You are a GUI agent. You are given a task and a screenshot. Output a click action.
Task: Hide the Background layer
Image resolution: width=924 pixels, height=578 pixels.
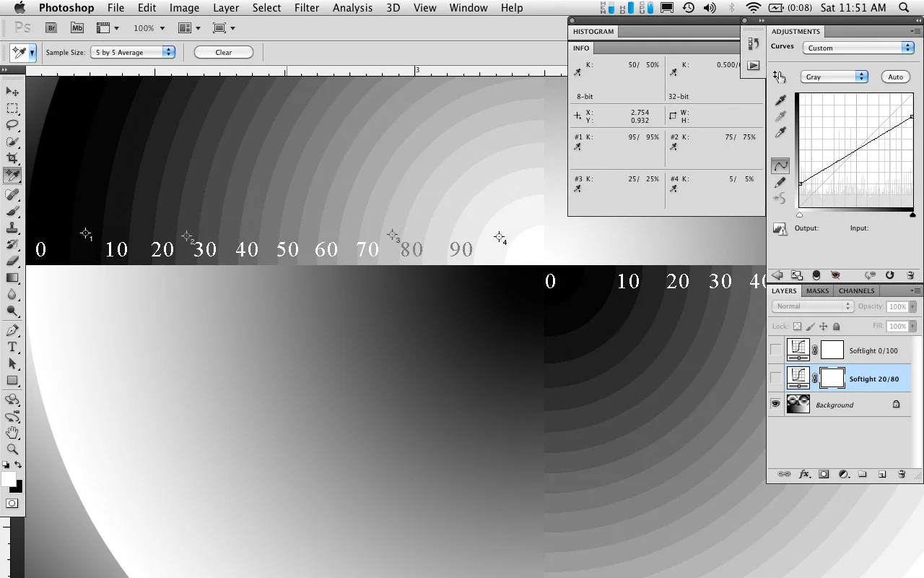(776, 405)
